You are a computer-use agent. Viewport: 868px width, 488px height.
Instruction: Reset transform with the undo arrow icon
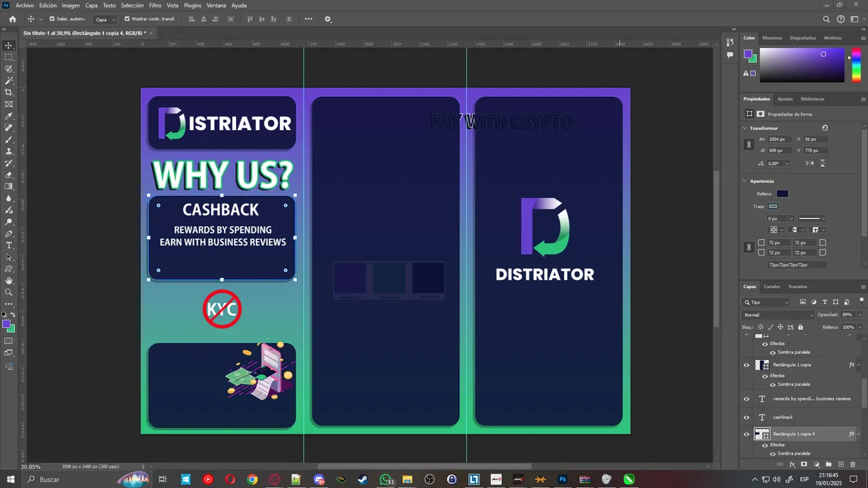coord(825,127)
